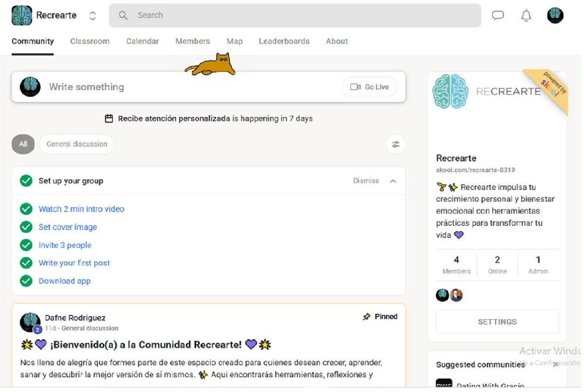The height and width of the screenshot is (392, 584).
Task: Open the notifications bell
Action: pos(526,16)
